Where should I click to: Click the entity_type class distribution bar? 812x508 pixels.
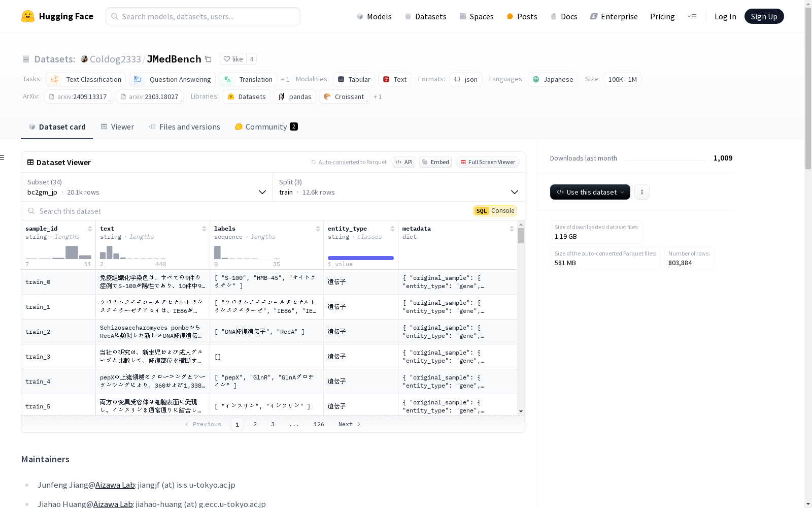[361, 258]
